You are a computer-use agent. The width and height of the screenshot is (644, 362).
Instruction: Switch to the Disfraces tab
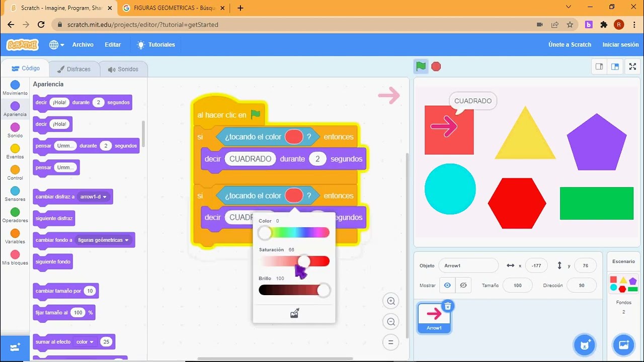(74, 69)
